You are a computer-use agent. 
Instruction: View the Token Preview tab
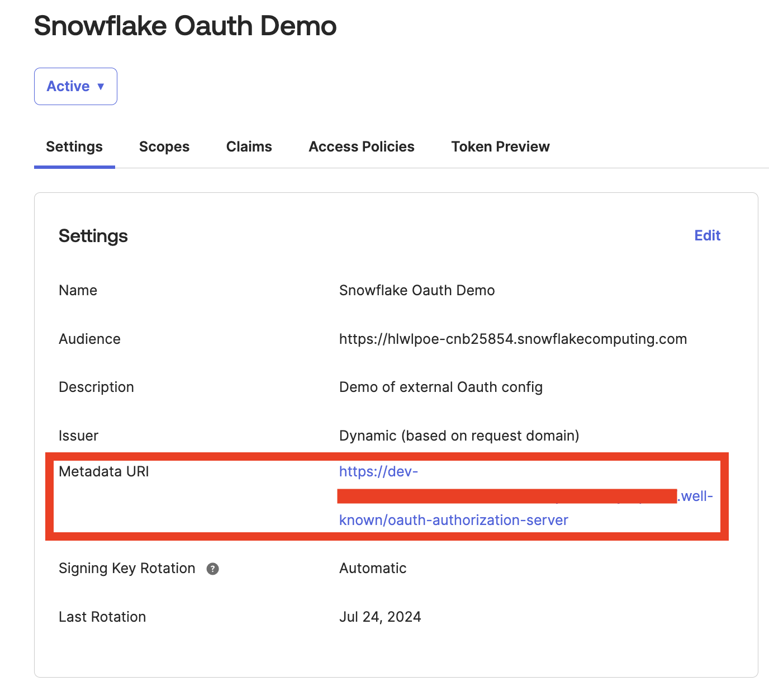click(500, 146)
